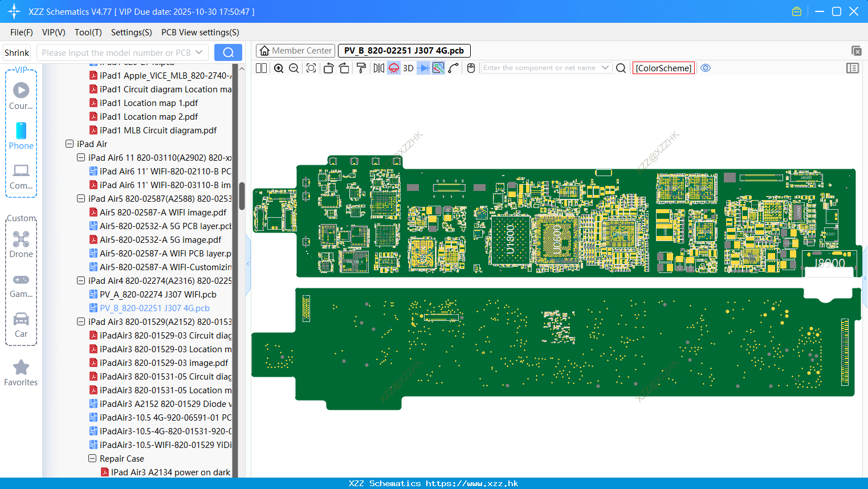
Task: Collapse the iPad Air3 820-01529 node
Action: [81, 322]
